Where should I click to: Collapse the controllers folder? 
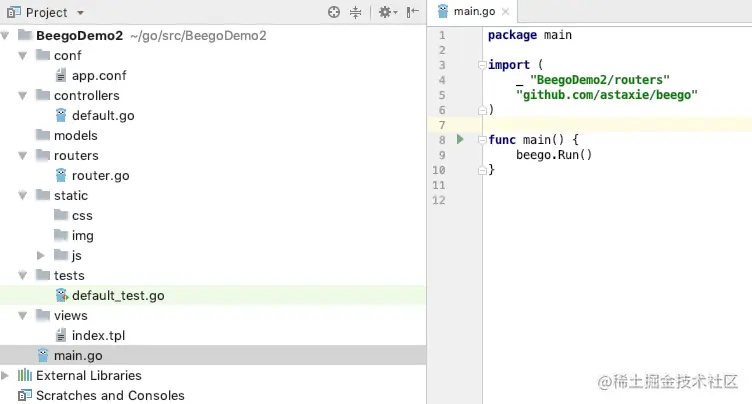[x=23, y=95]
